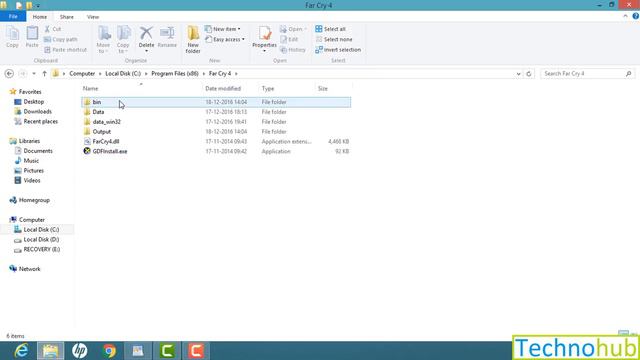
Task: Select Recent places in the navigation pane
Action: [x=36, y=121]
